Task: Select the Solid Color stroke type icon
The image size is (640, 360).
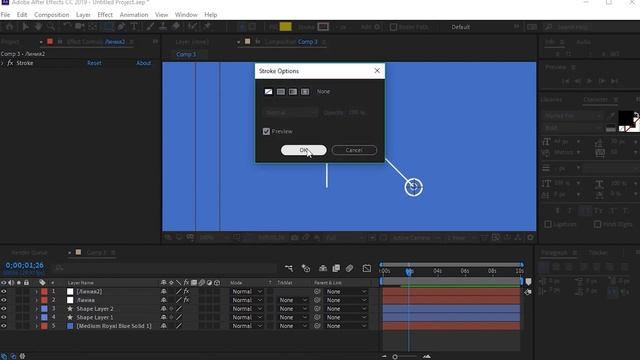Action: [x=280, y=91]
